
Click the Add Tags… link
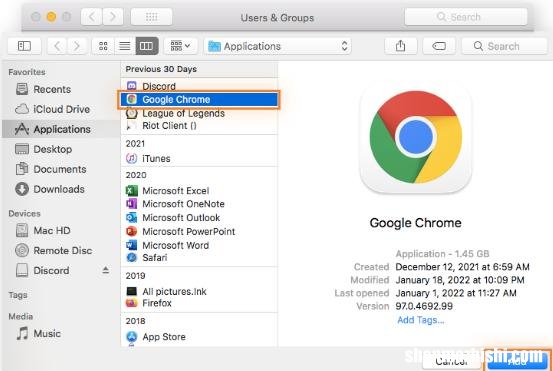[421, 320]
